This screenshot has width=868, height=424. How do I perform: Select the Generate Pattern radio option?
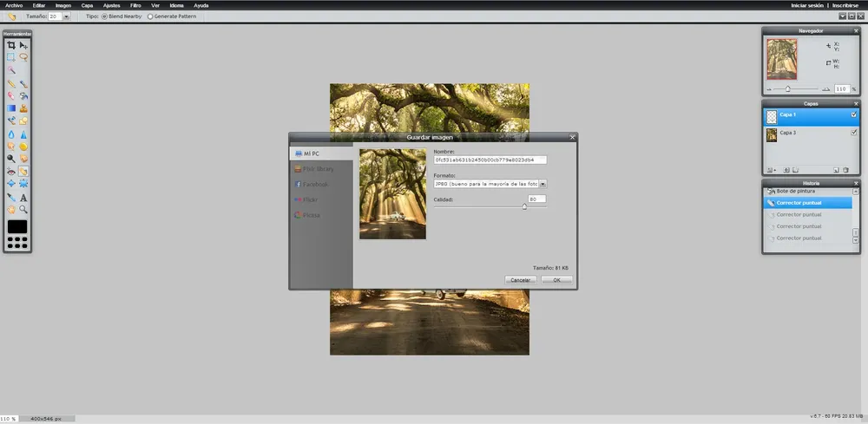point(150,16)
